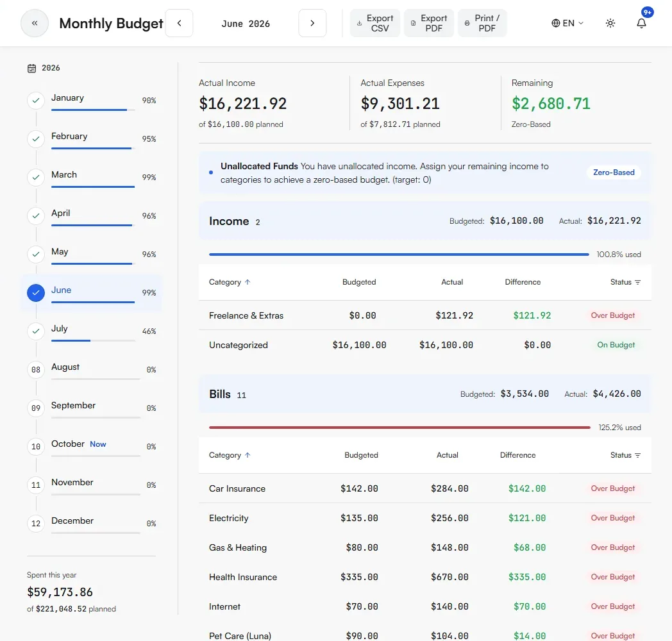672x641 pixels.
Task: Open the Internet bills row
Action: tap(424, 607)
